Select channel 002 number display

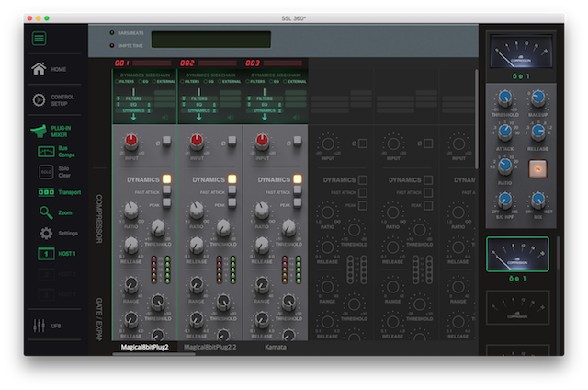click(187, 63)
